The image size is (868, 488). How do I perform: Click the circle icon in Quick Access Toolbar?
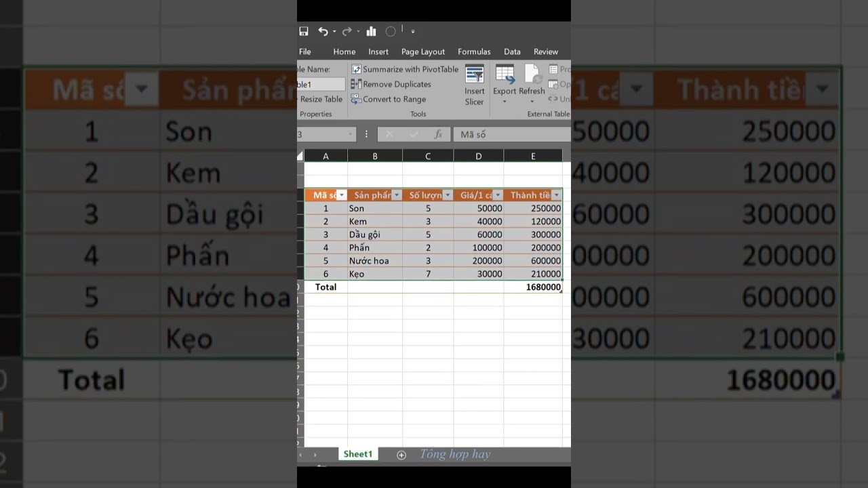point(391,31)
